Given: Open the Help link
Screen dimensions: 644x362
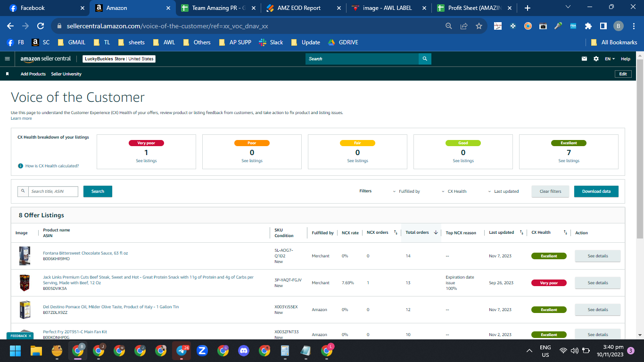Looking at the screenshot, I should pyautogui.click(x=626, y=59).
